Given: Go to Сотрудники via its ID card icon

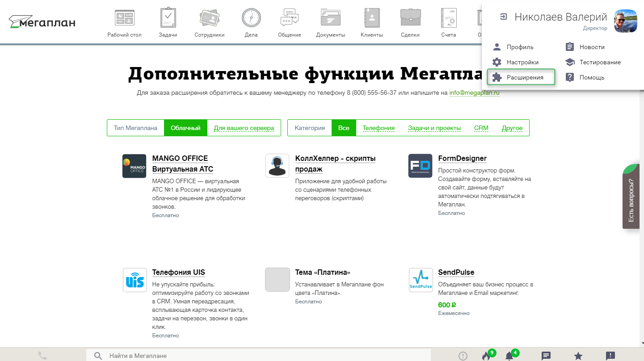Looking at the screenshot, I should pos(209,18).
